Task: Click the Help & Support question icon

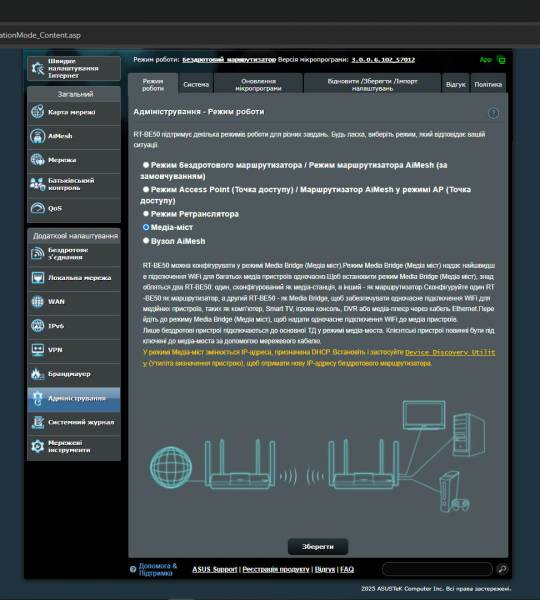Action: click(x=133, y=569)
